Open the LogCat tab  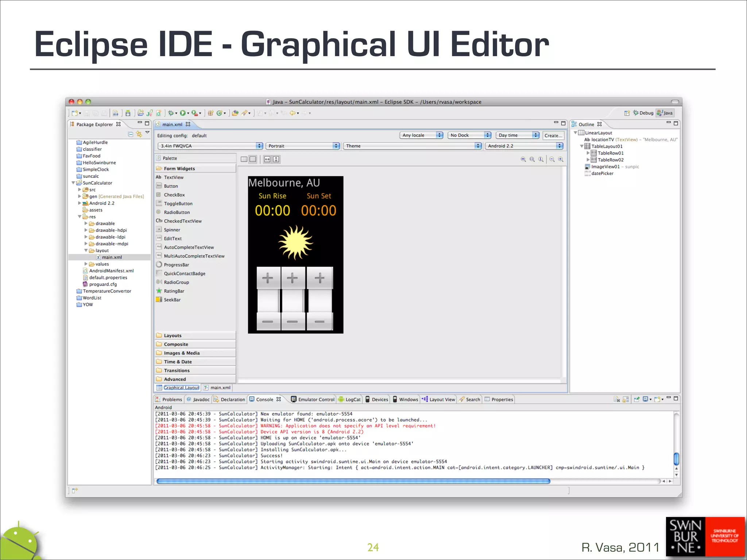pos(349,399)
